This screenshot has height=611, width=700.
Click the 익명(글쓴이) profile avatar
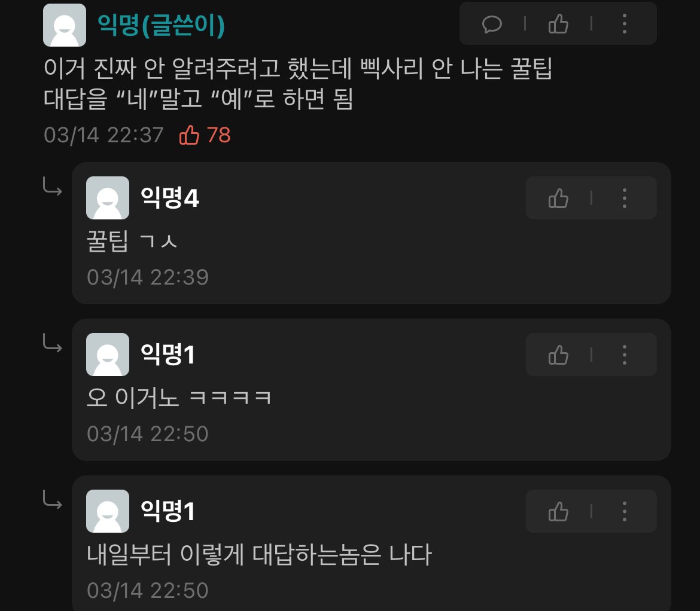point(64,25)
